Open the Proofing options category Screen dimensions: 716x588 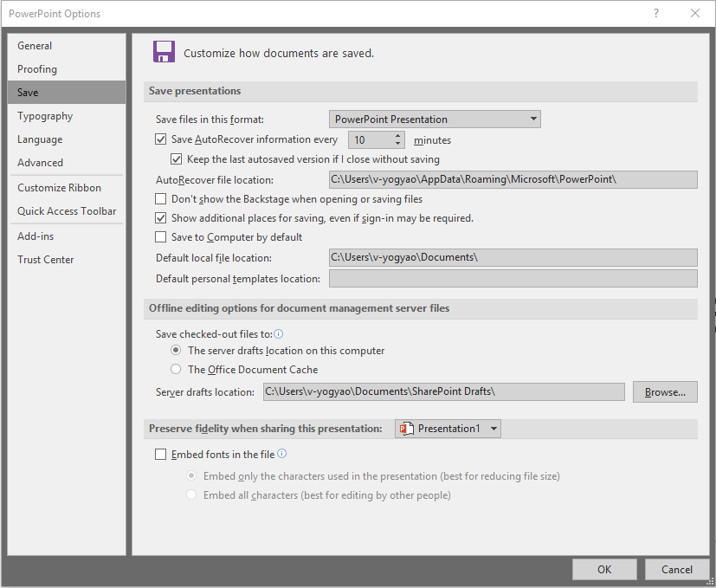[67, 69]
